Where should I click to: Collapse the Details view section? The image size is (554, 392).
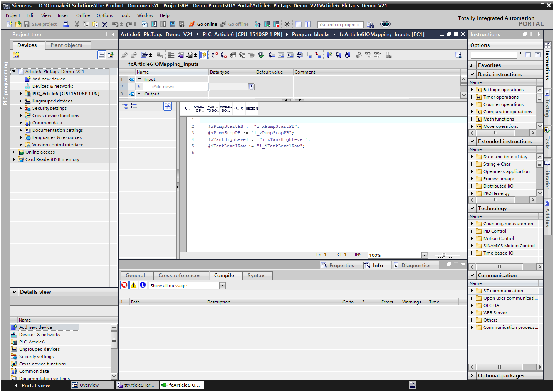click(x=14, y=292)
